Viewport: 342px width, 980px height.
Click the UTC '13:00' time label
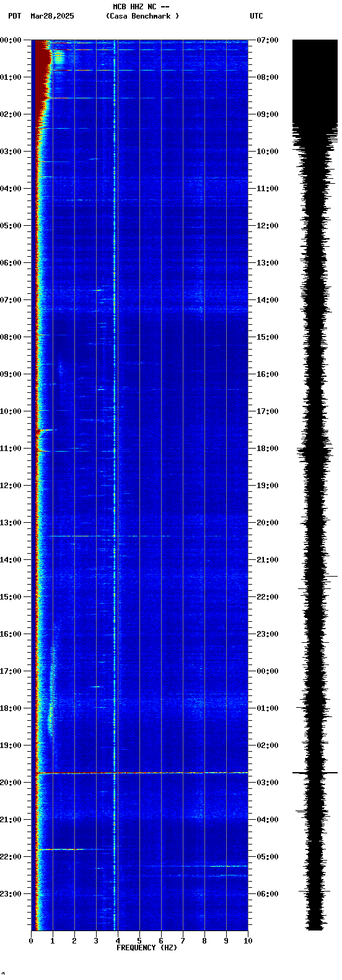[x=267, y=263]
